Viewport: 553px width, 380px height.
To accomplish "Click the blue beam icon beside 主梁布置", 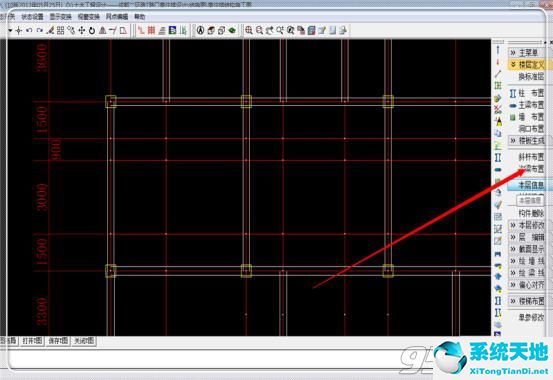I will point(513,105).
